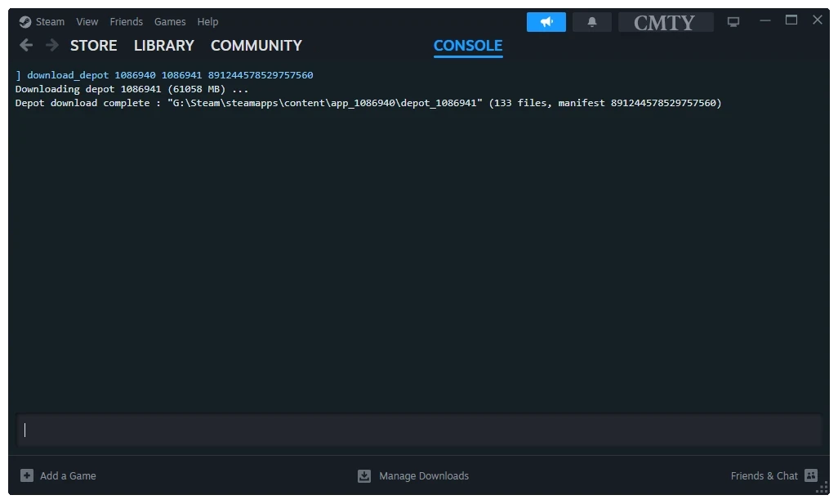This screenshot has width=838, height=504.
Task: Select the CONSOLE tab
Action: click(x=468, y=46)
